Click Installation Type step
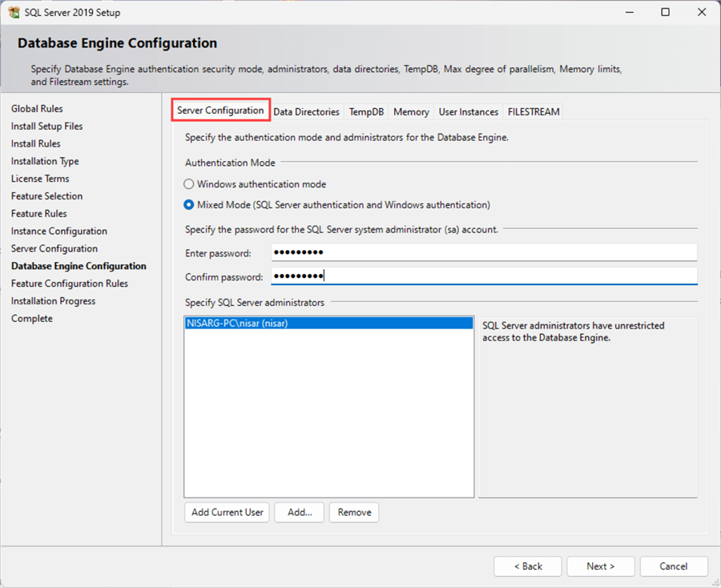The height and width of the screenshot is (588, 721). (x=45, y=161)
